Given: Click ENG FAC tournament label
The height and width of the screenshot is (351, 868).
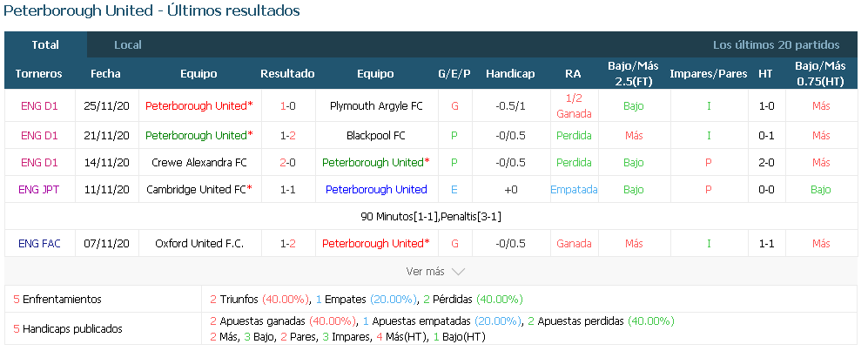Looking at the screenshot, I should coord(39,243).
